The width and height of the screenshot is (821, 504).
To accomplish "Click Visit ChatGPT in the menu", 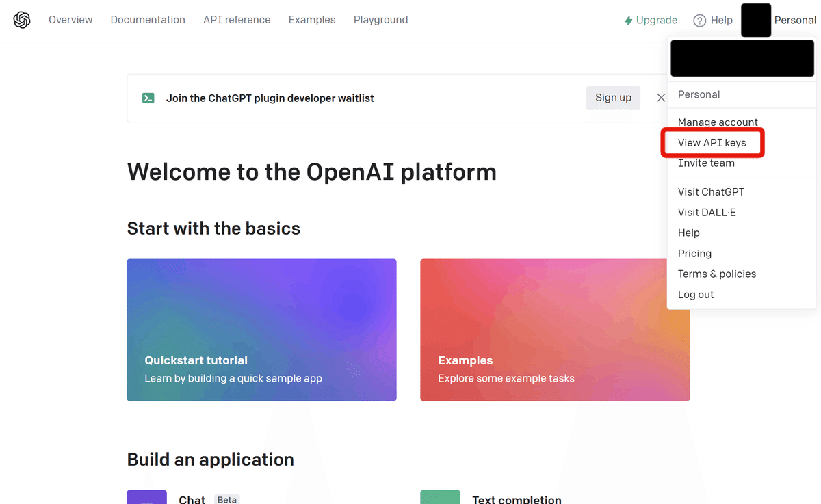I will [x=711, y=192].
